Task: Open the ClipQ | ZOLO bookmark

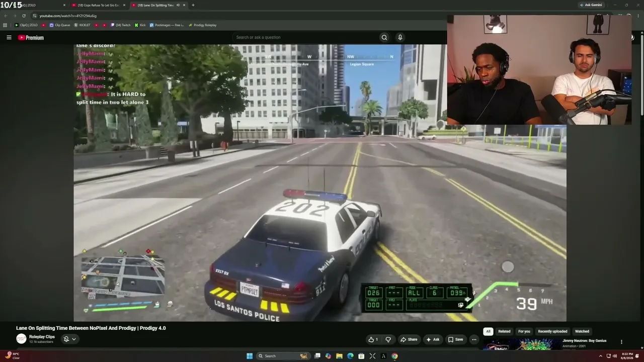Action: [x=26, y=25]
